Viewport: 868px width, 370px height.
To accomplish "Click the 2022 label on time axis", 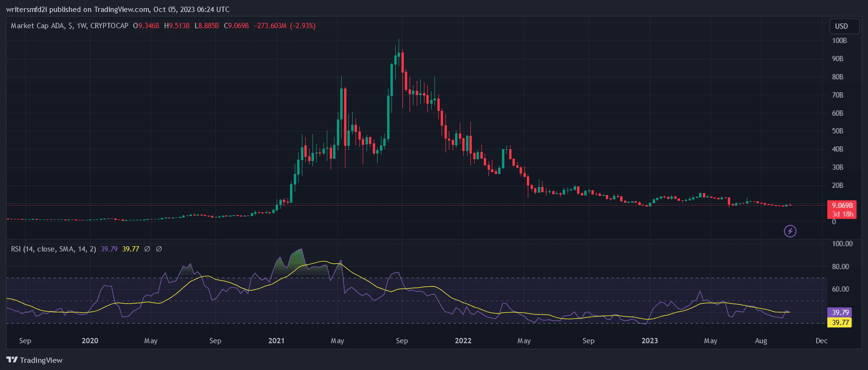I will [x=463, y=341].
